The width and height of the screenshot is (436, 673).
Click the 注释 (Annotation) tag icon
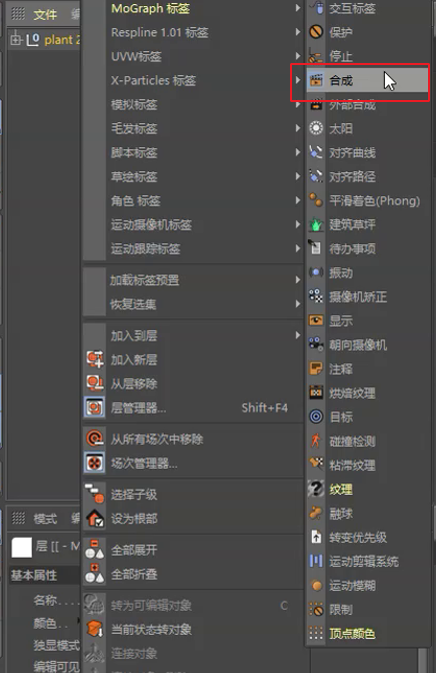(x=316, y=368)
